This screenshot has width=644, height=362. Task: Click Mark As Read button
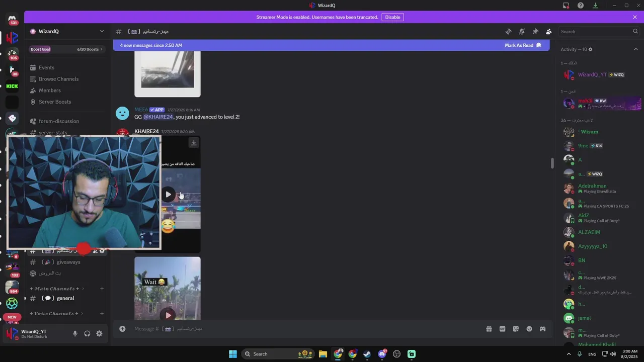tap(523, 45)
